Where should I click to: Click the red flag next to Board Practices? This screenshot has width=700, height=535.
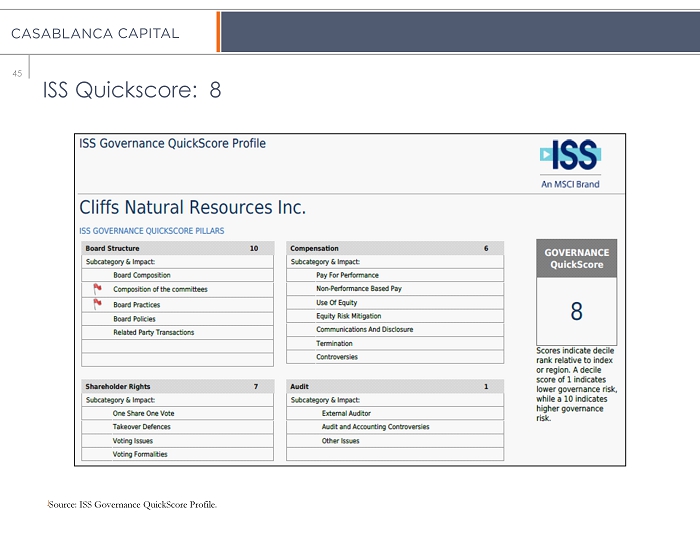tap(98, 304)
